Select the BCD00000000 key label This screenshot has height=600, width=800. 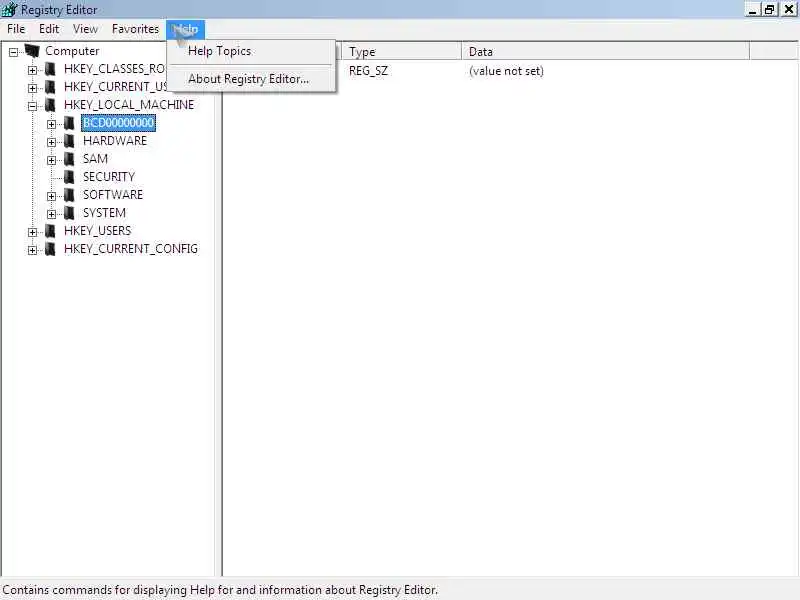pos(118,123)
